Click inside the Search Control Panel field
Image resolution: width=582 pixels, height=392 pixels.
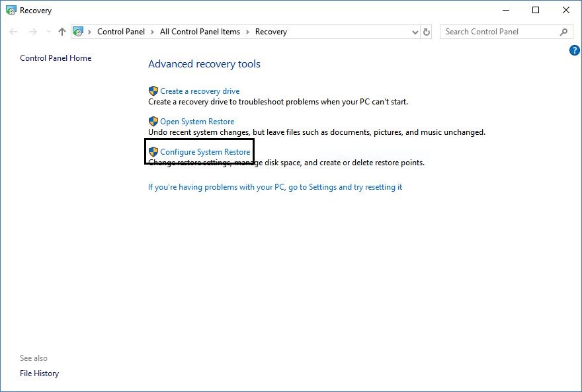pos(503,31)
